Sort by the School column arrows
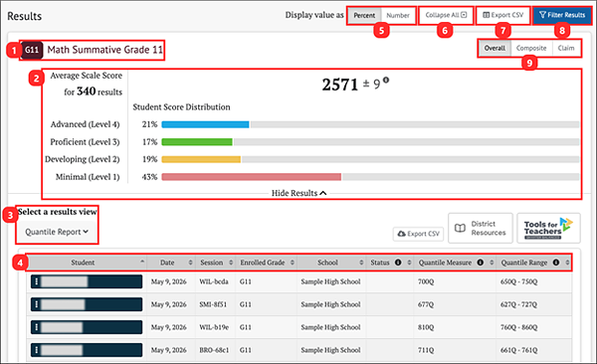The height and width of the screenshot is (364, 597). pyautogui.click(x=361, y=263)
